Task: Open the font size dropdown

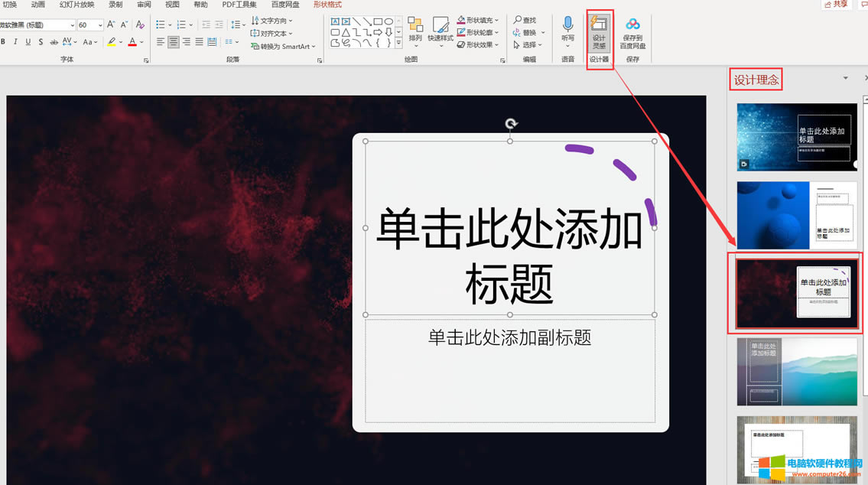Action: (x=99, y=25)
